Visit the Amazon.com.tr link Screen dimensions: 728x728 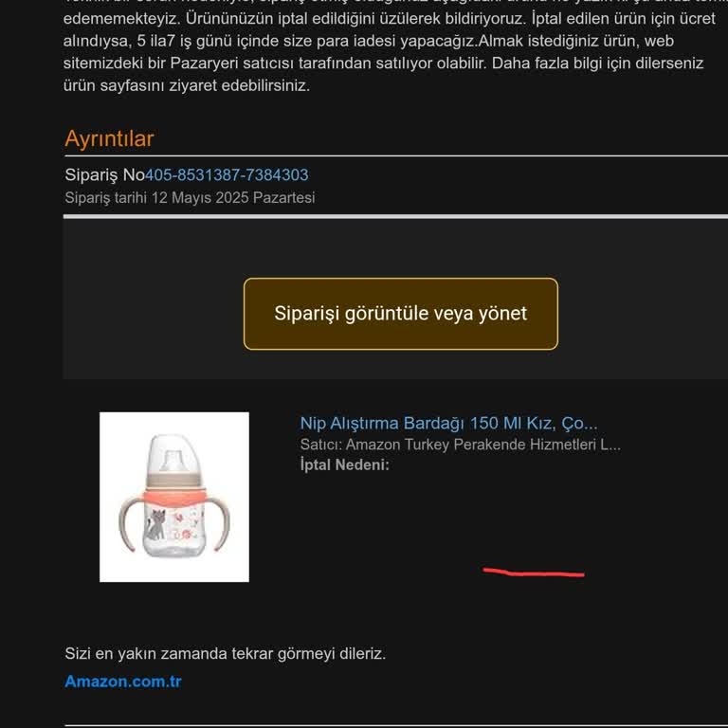point(123,682)
